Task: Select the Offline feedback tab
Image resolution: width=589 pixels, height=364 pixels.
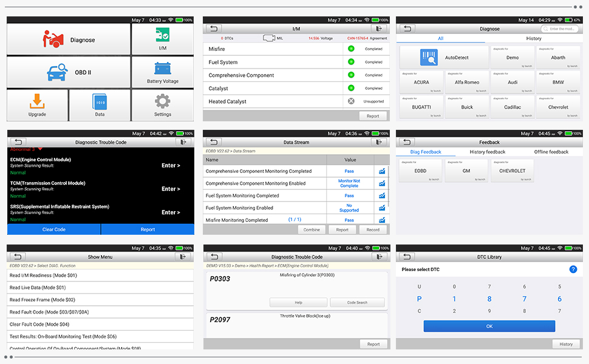Action: [551, 152]
